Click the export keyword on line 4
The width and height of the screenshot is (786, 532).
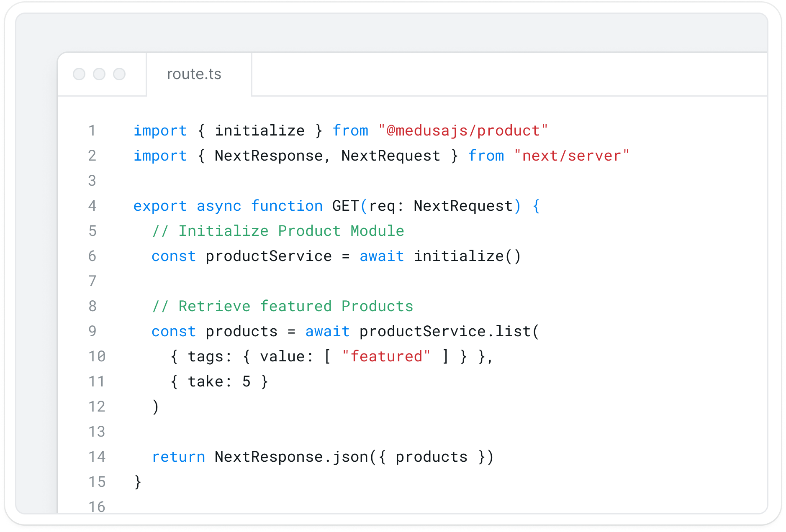(x=160, y=206)
